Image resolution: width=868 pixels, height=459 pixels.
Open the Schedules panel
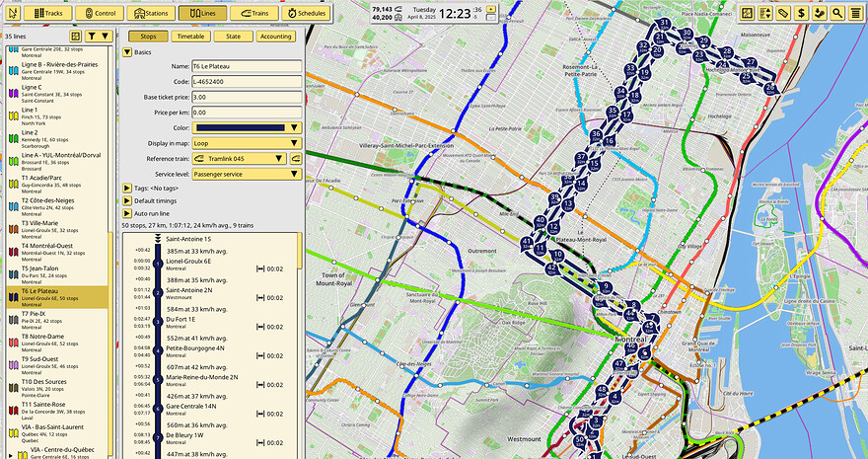tap(306, 13)
